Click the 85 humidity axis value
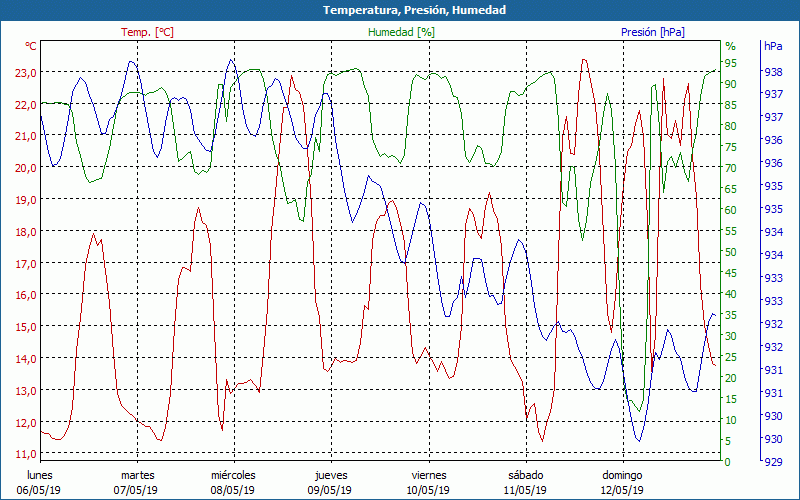The image size is (800, 500). click(731, 105)
